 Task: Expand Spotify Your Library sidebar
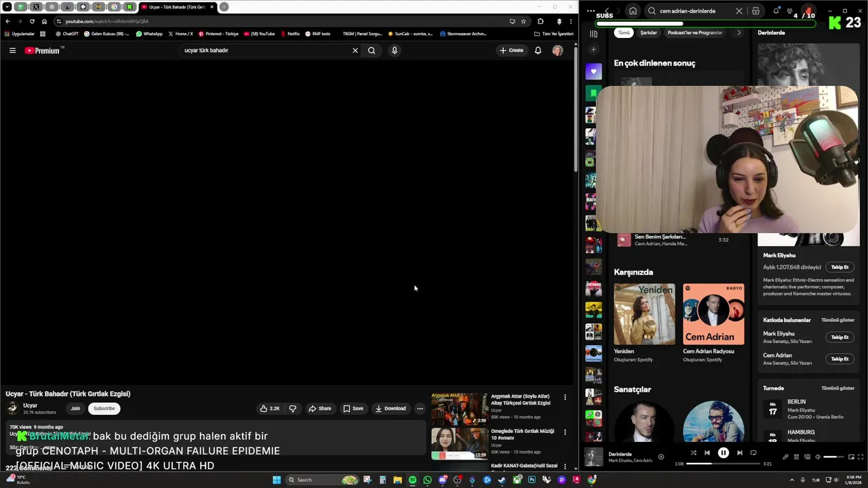(593, 33)
